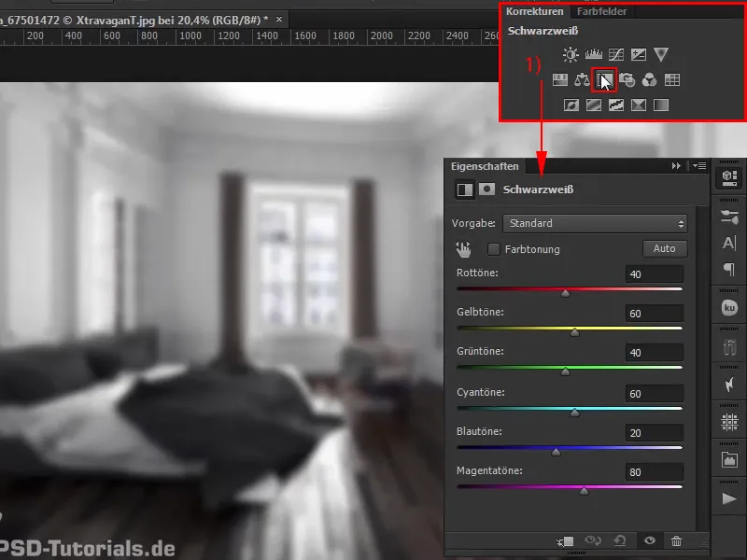
Task: Click the clip-to-layer toggle in Eigenschaften panel
Action: [570, 539]
